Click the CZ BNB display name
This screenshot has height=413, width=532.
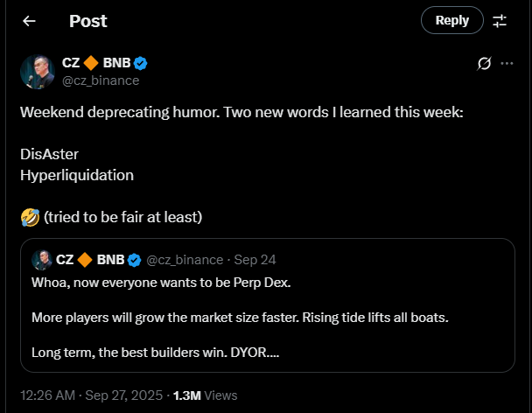point(96,63)
